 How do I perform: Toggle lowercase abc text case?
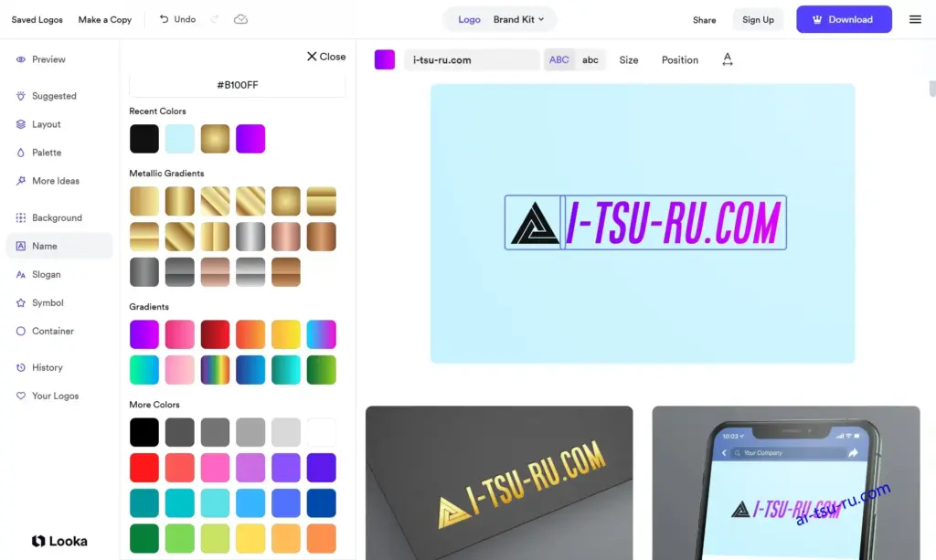(590, 59)
